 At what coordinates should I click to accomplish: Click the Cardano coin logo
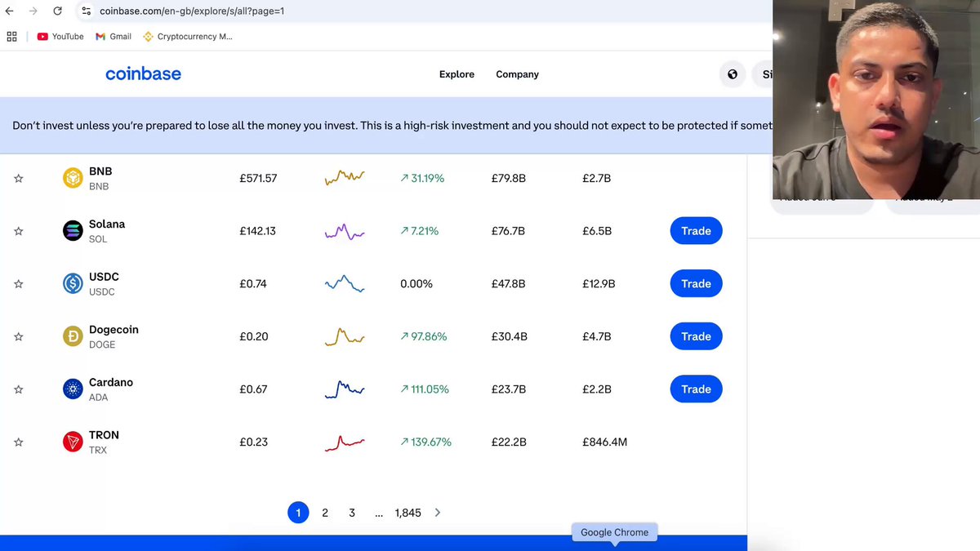73,389
